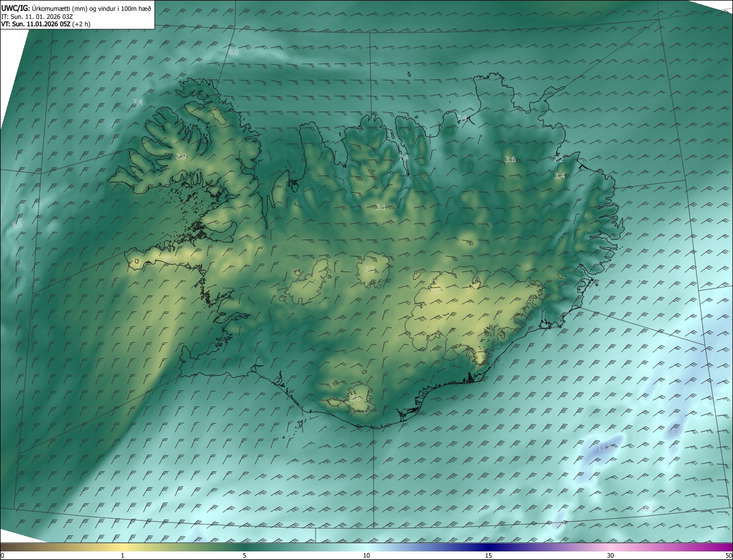Click the '15' tick label on the colorbar
This screenshot has width=733, height=560.
pyautogui.click(x=488, y=555)
